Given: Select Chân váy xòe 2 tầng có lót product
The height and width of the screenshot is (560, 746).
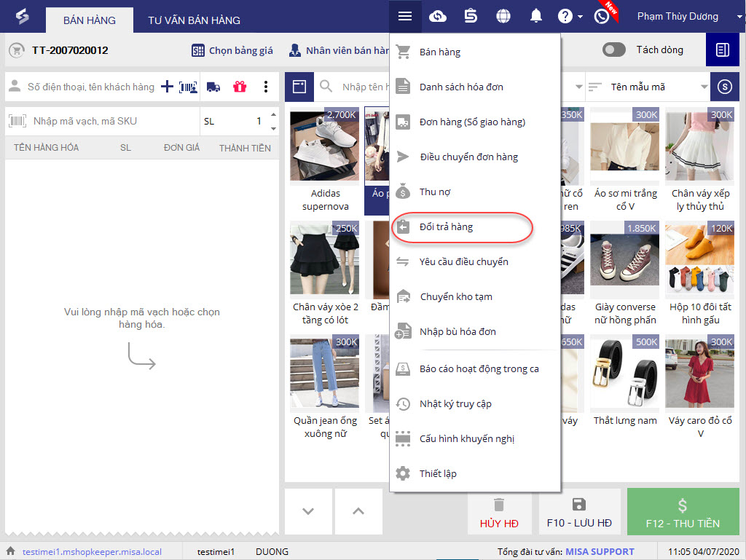Looking at the screenshot, I should 325,275.
